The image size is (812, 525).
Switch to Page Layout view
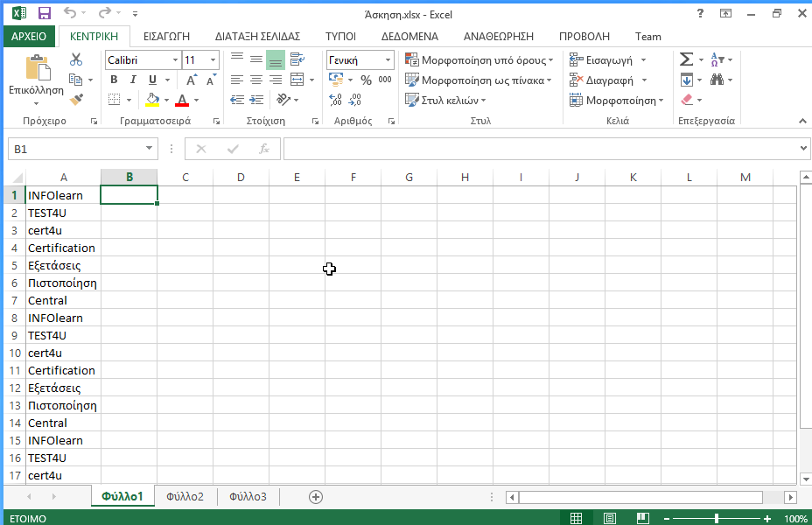(x=610, y=518)
